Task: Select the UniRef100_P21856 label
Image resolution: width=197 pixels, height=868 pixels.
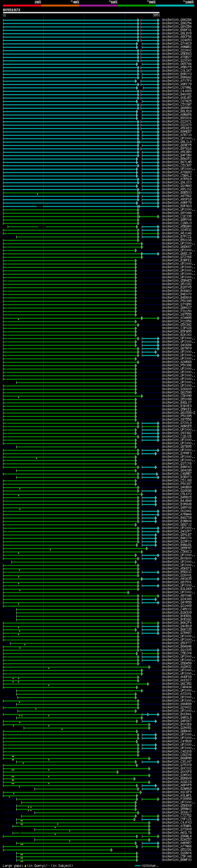Action: [x=176, y=321]
